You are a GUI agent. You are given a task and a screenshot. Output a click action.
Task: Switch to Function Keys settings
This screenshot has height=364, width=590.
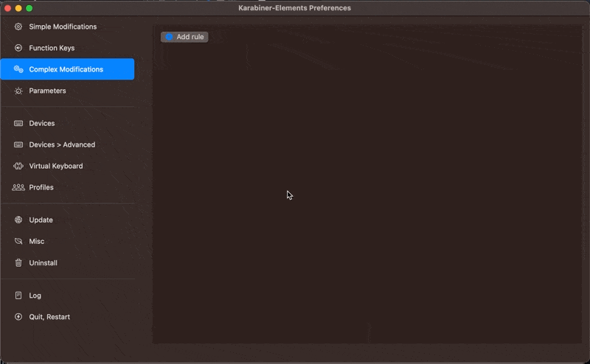click(67, 48)
